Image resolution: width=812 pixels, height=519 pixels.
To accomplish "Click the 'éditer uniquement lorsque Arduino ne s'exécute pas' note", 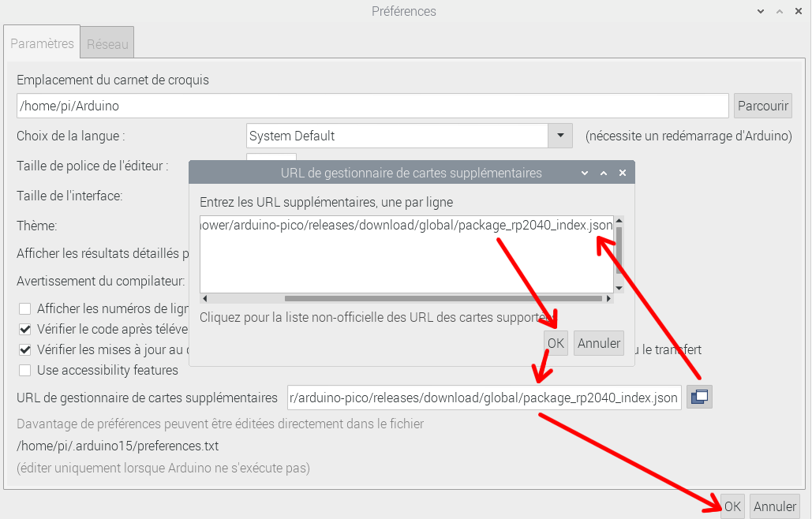I will click(x=163, y=468).
